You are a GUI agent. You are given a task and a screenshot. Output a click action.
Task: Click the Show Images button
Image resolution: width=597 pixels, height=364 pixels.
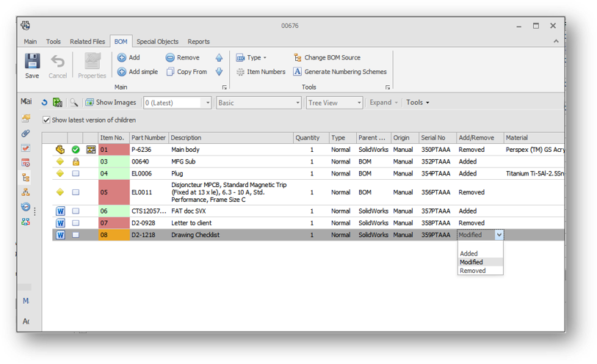(x=111, y=102)
